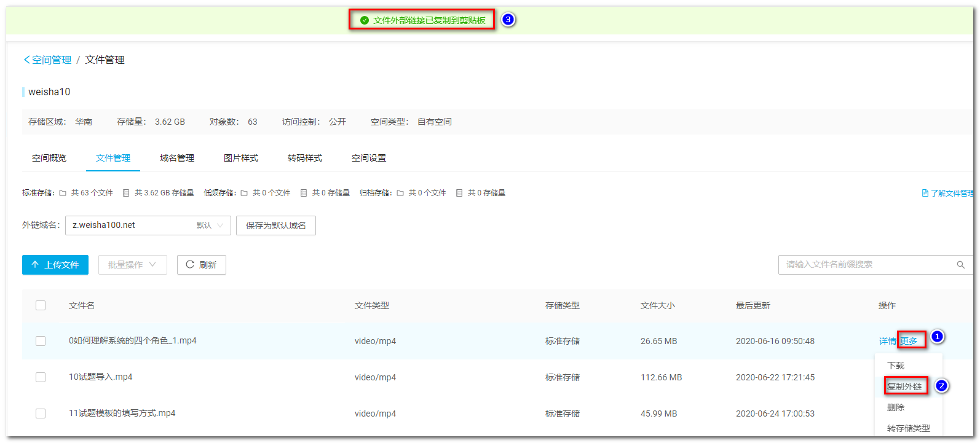Screen dimensions: 980x443
Task: Click the folder icon next to 标准存储
Action: (63, 193)
